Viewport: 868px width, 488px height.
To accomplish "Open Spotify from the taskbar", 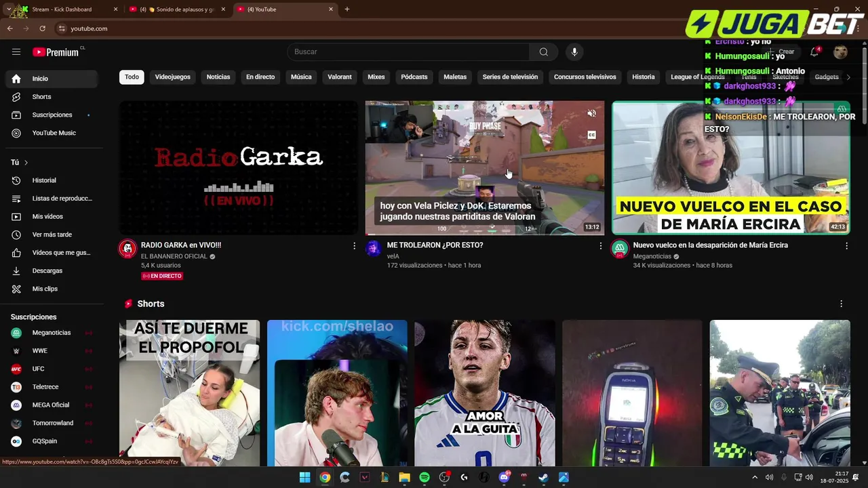I will click(425, 477).
